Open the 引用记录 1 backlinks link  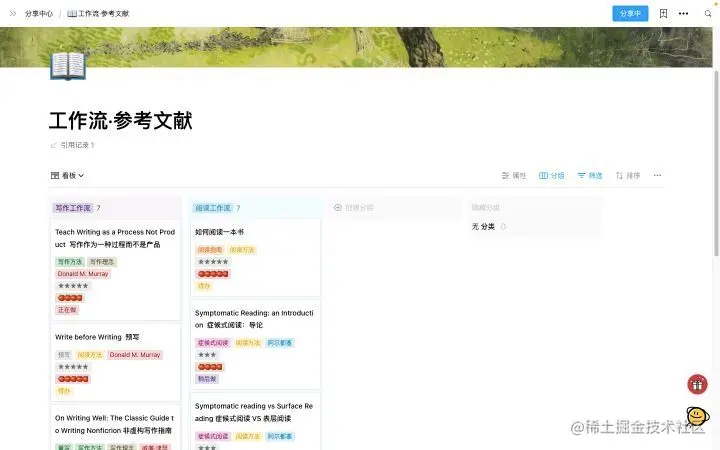pyautogui.click(x=73, y=145)
